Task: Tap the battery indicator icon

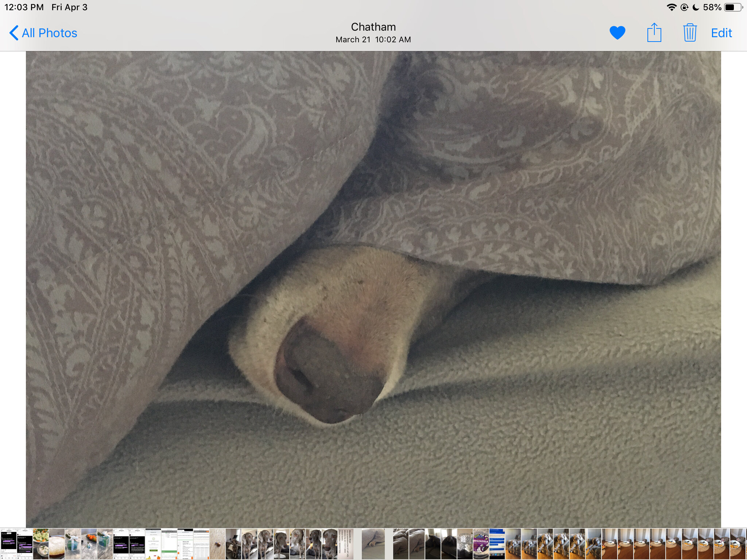Action: pos(733,7)
